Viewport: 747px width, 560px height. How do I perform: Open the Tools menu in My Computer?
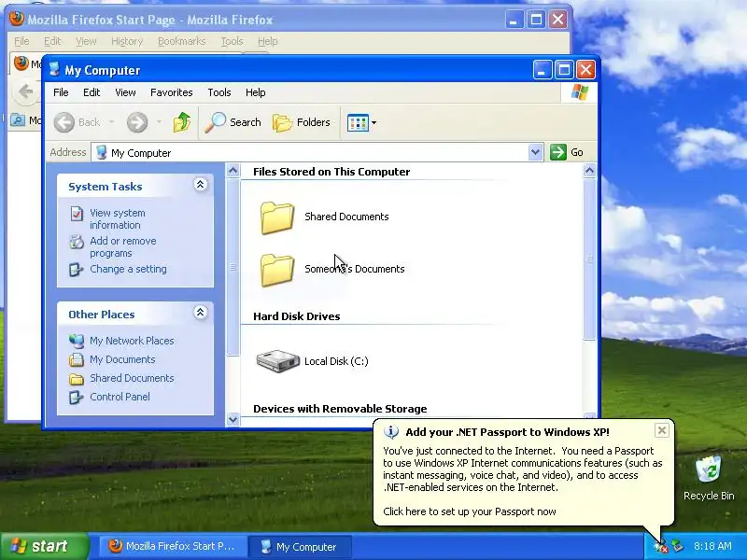pos(219,92)
